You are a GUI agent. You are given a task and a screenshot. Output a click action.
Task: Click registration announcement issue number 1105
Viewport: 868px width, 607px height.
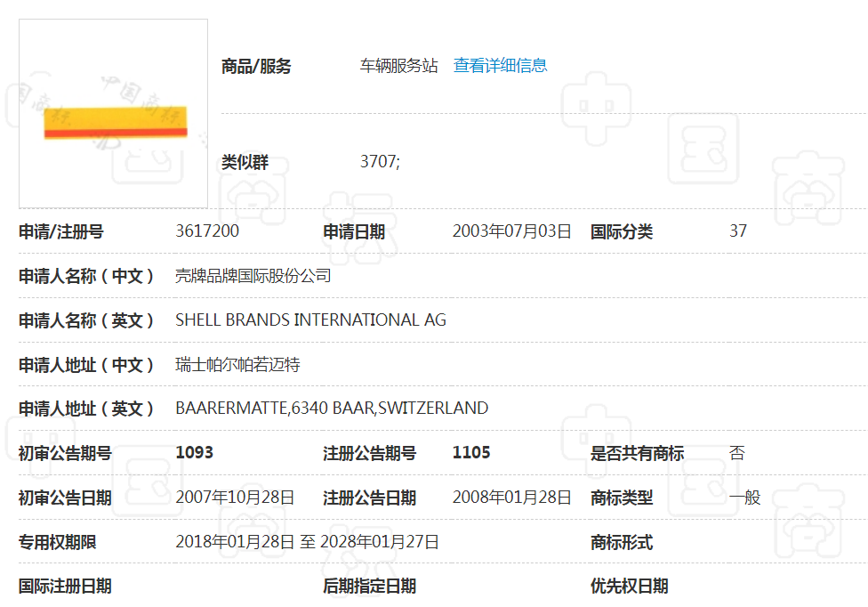[x=471, y=452]
